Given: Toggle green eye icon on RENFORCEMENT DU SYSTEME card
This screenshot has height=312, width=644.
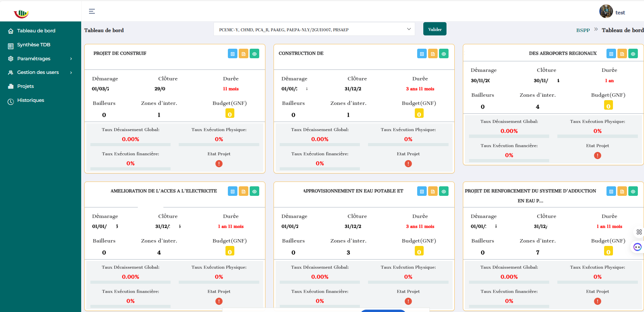Looking at the screenshot, I should [633, 191].
